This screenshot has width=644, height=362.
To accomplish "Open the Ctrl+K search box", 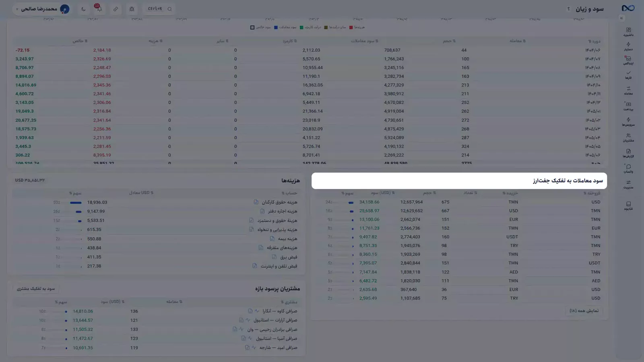I will (159, 9).
